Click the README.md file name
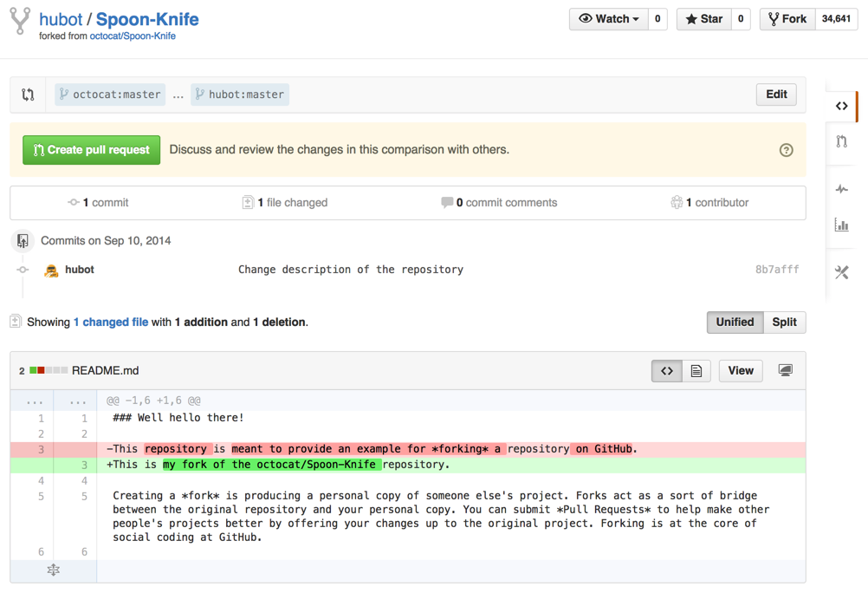 click(x=105, y=371)
